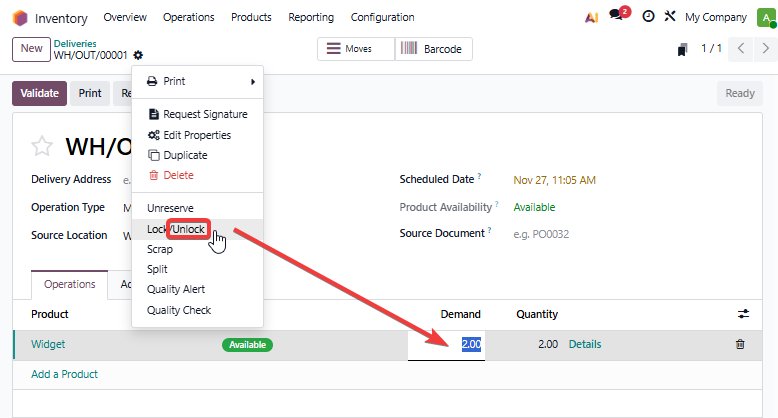Screen dimensions: 778x418
Task: Open the clock activities icon
Action: (x=648, y=17)
